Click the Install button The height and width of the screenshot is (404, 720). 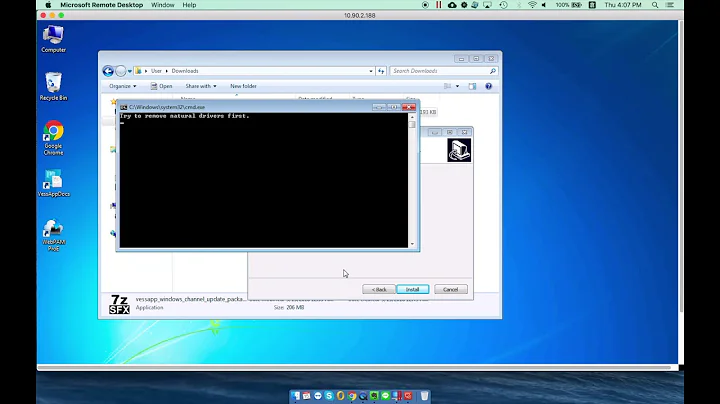coord(412,289)
